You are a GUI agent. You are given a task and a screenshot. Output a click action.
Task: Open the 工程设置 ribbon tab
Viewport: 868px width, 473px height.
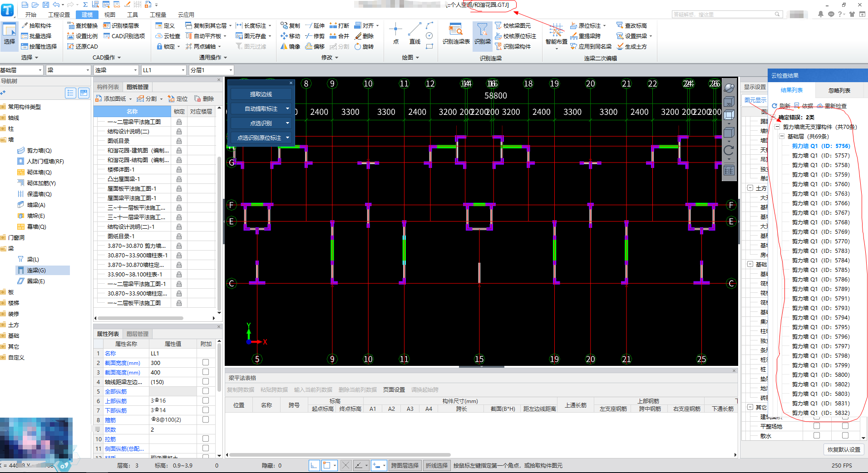click(59, 15)
